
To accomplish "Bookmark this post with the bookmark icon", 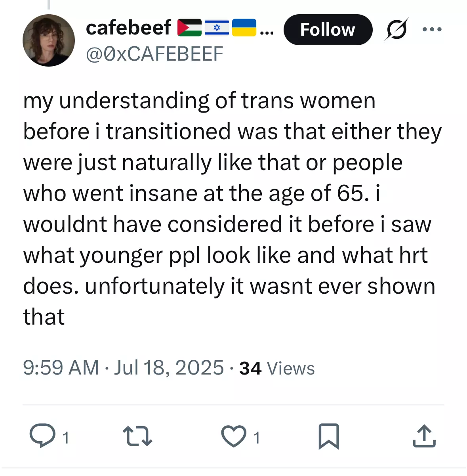I will pyautogui.click(x=329, y=436).
